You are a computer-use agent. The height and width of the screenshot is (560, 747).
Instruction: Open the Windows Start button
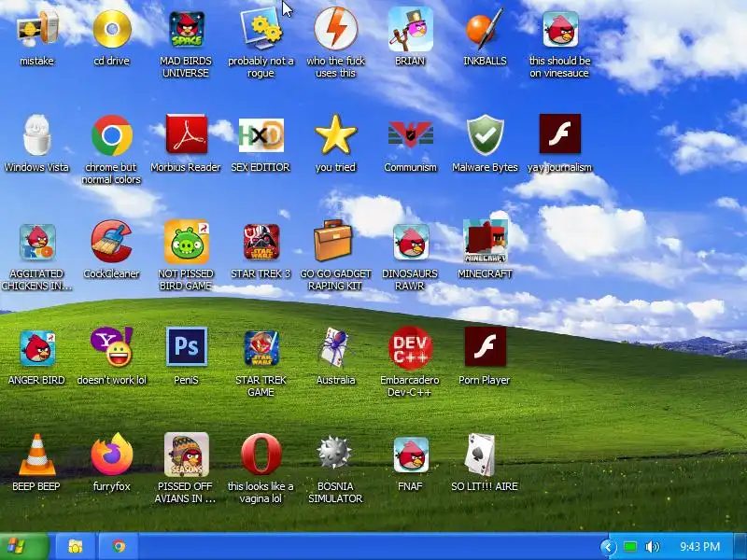click(x=24, y=546)
